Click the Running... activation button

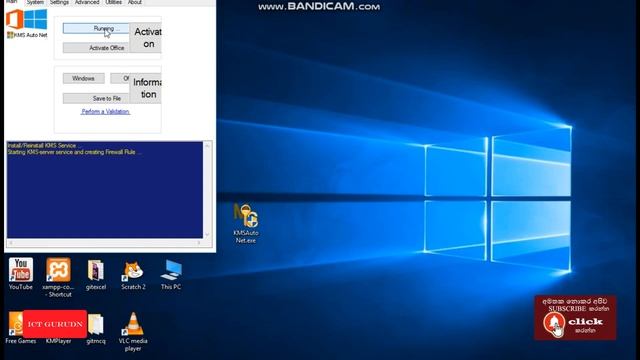pyautogui.click(x=96, y=29)
